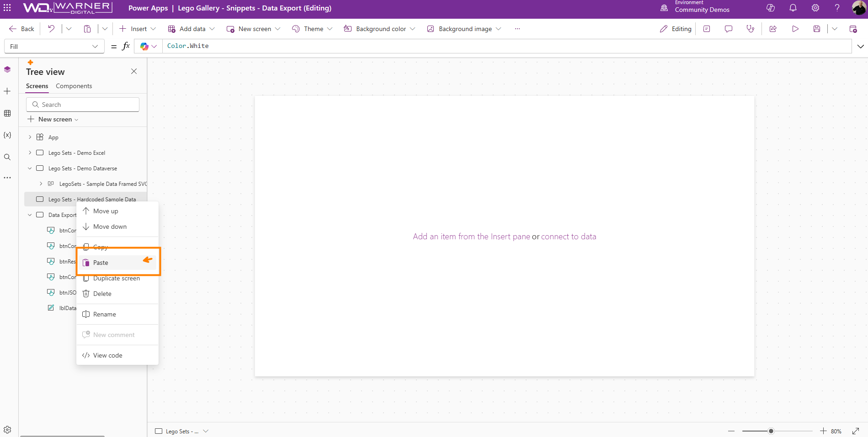The image size is (868, 437).
Task: Click the Editing mode button
Action: click(676, 29)
